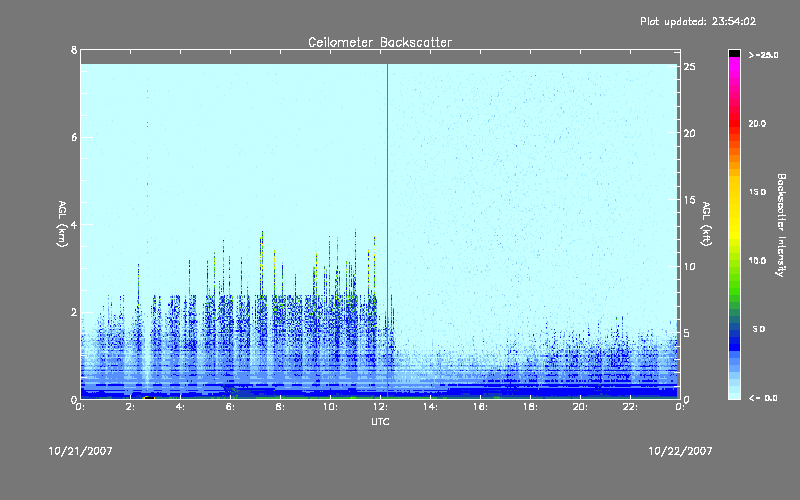Click the 4 km label on the left axis
The image size is (800, 500).
tap(74, 224)
